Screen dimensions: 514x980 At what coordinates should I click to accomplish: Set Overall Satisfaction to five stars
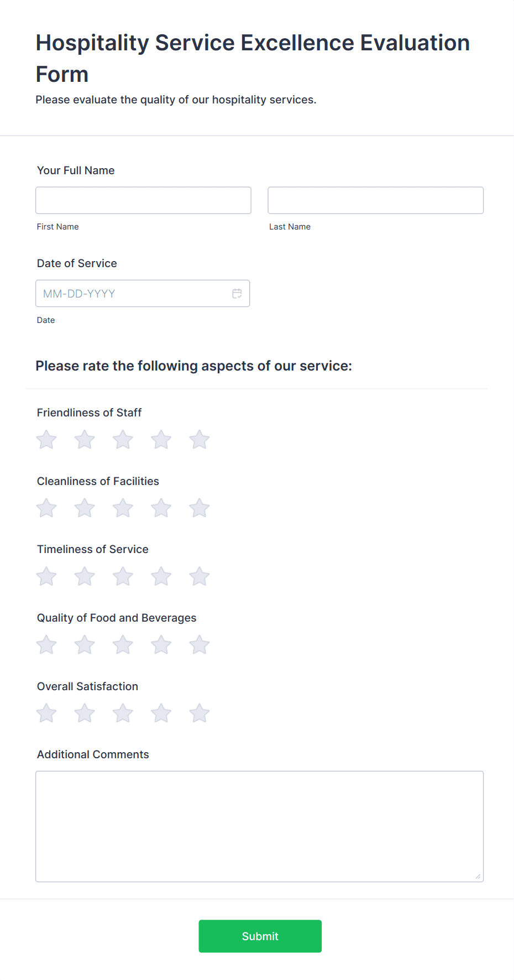[x=200, y=713]
